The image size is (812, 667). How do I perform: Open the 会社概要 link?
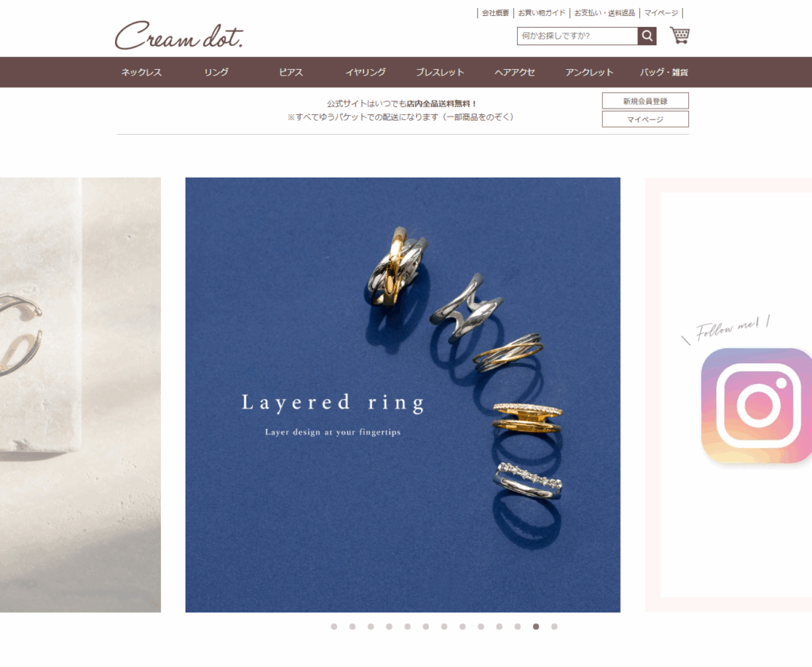[x=496, y=13]
